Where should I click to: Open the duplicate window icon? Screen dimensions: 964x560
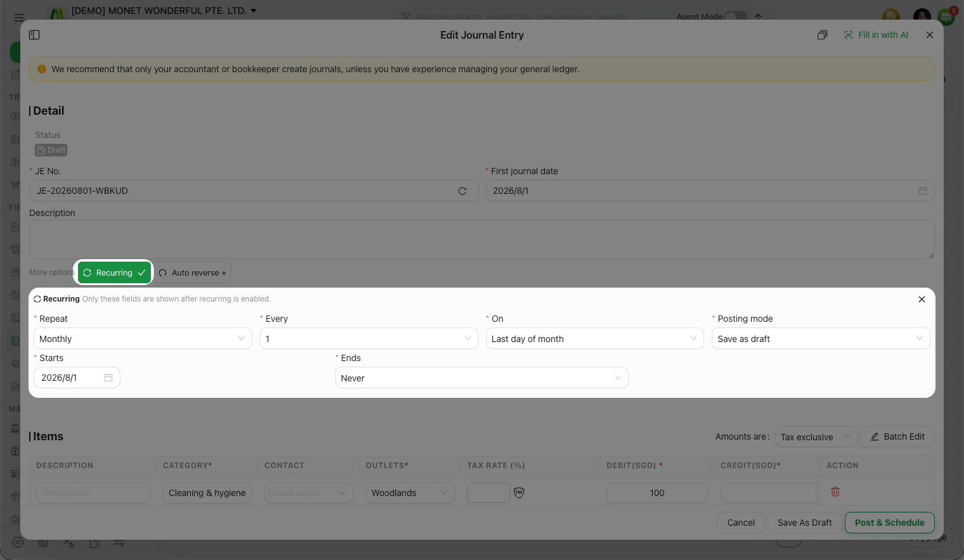pyautogui.click(x=822, y=35)
